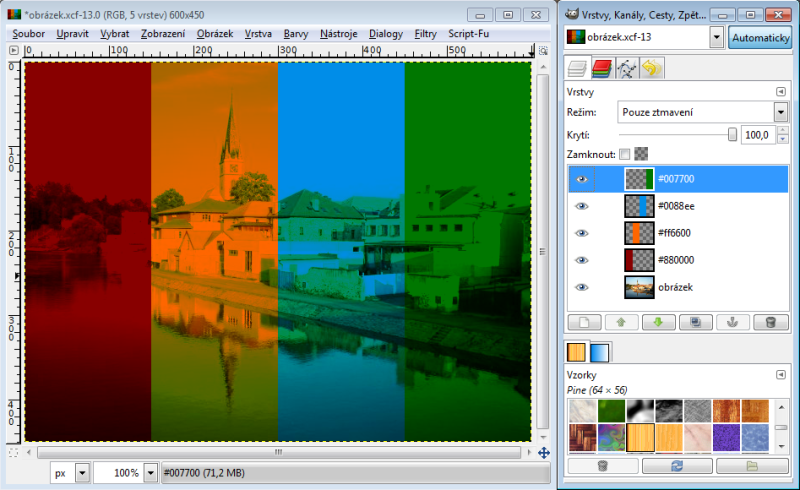The height and width of the screenshot is (490, 800).
Task: Open the Vrstva menu
Action: [259, 33]
